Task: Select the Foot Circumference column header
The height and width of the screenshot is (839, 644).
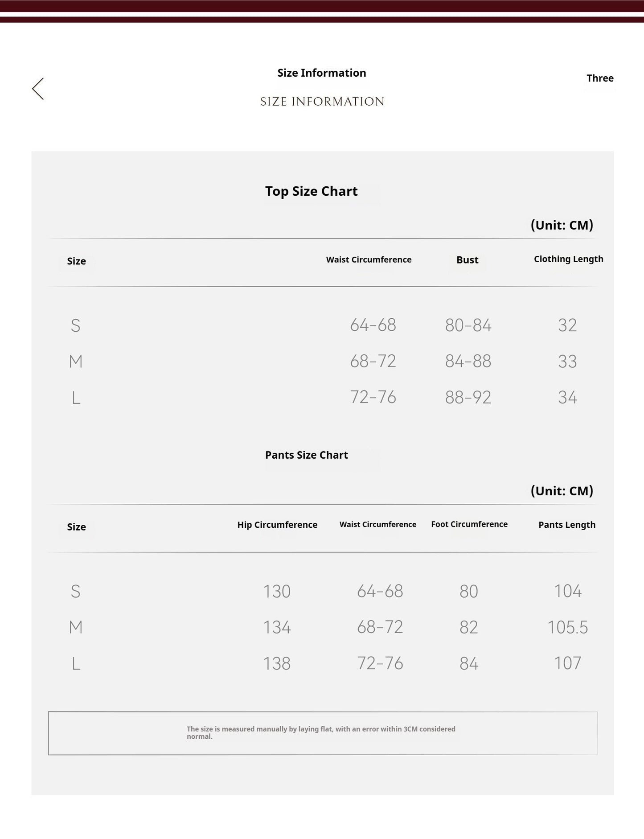Action: coord(469,524)
